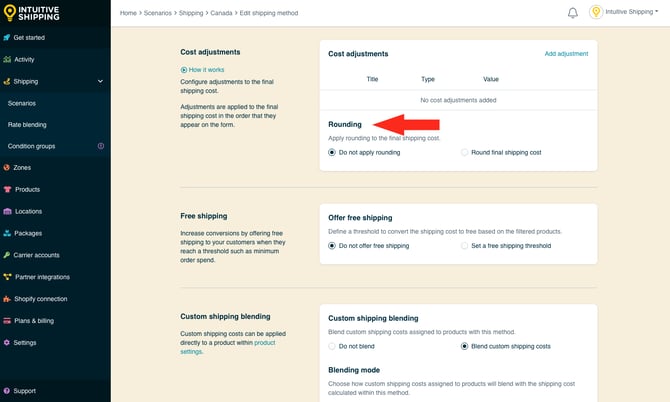The width and height of the screenshot is (670, 402).
Task: Click the Carrier accounts key icon
Action: pyautogui.click(x=6, y=255)
